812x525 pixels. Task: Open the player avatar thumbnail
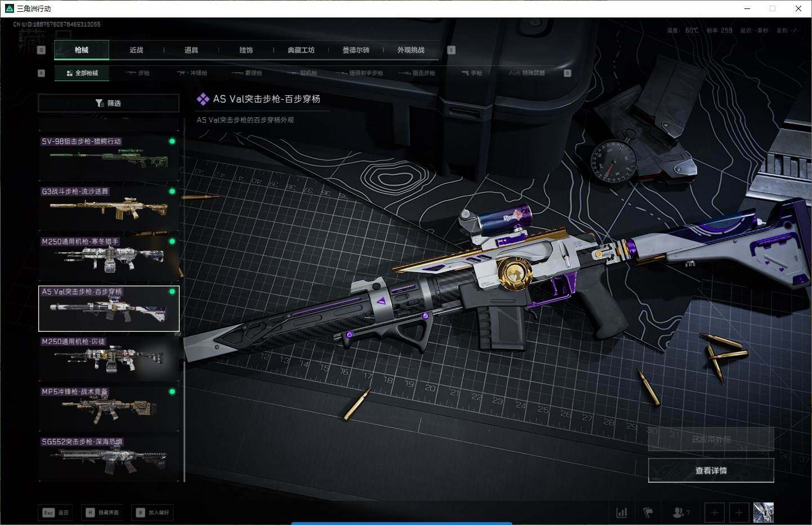coord(764,513)
